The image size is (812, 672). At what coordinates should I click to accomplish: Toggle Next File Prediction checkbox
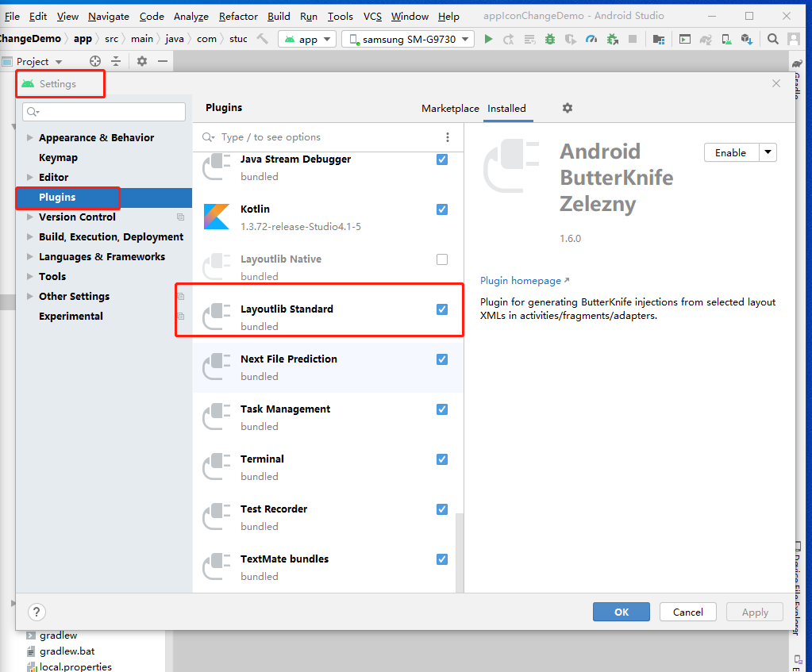coord(442,359)
